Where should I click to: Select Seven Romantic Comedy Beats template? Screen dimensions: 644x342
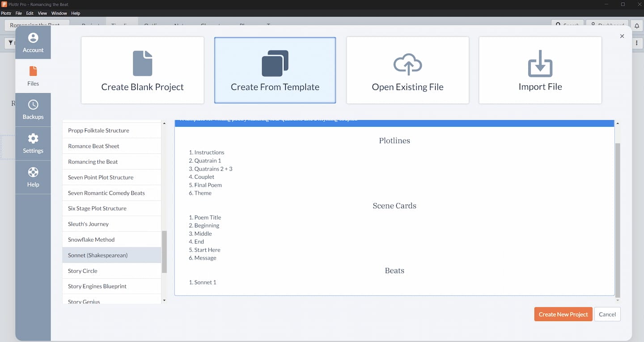coord(112,193)
